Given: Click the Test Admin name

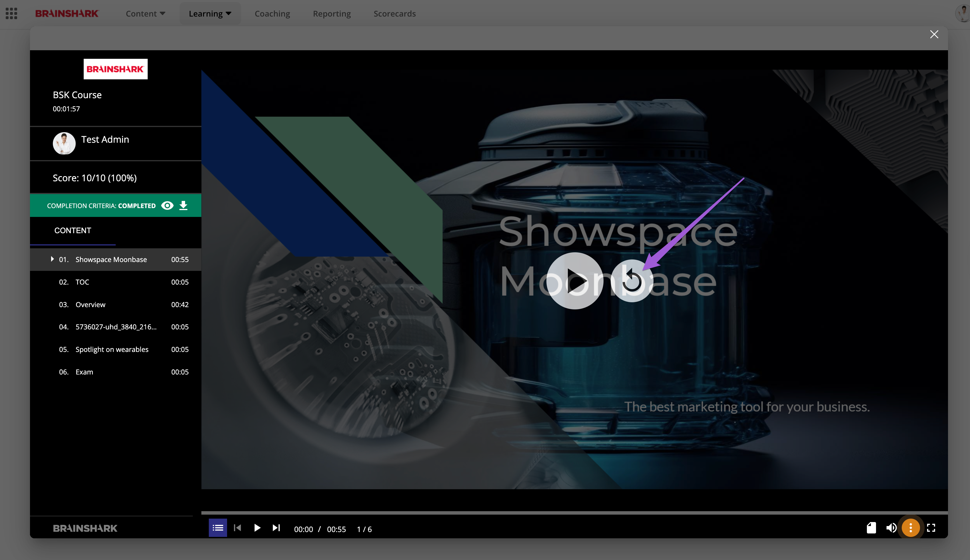Looking at the screenshot, I should pyautogui.click(x=105, y=139).
